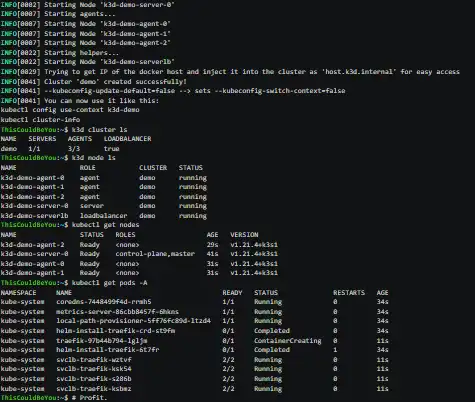The height and width of the screenshot is (402, 475).
Task: Click the ROLE column header
Action: coord(88,168)
